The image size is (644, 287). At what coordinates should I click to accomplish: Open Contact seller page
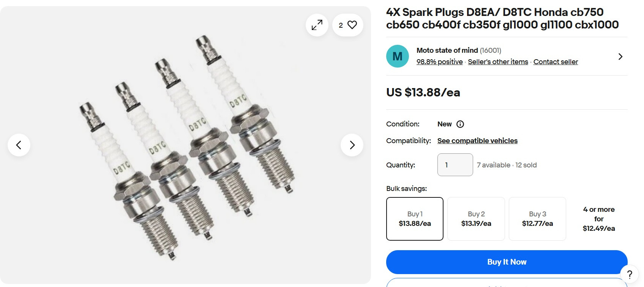(556, 61)
